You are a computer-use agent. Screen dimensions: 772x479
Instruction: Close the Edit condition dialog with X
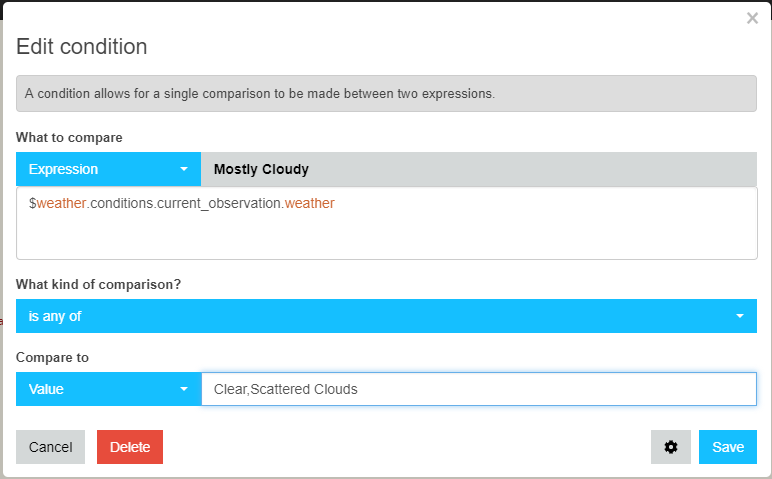(x=752, y=18)
